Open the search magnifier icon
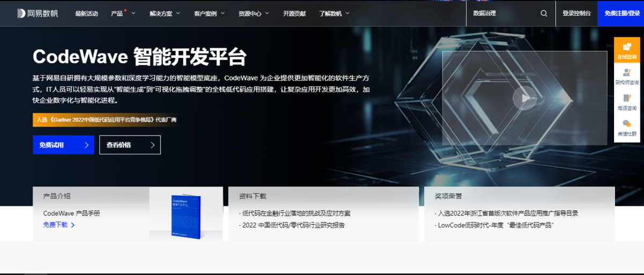The width and height of the screenshot is (644, 275). (x=544, y=13)
